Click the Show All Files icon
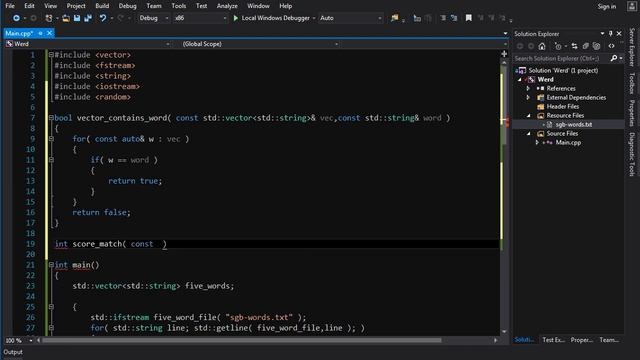The height and width of the screenshot is (360, 640). 596,46
